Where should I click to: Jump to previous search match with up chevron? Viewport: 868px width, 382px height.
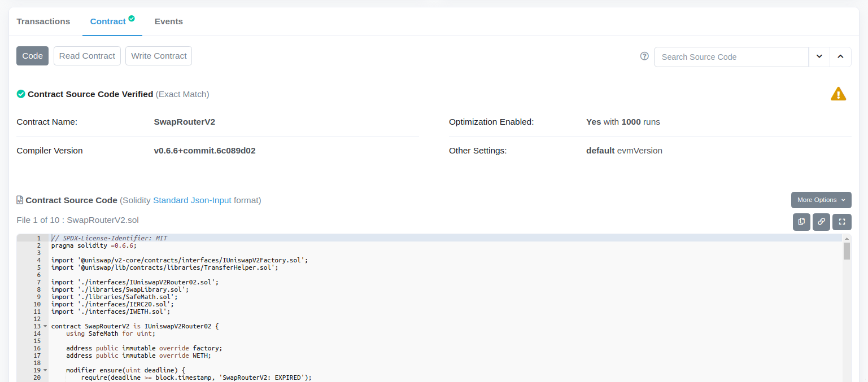coord(840,56)
